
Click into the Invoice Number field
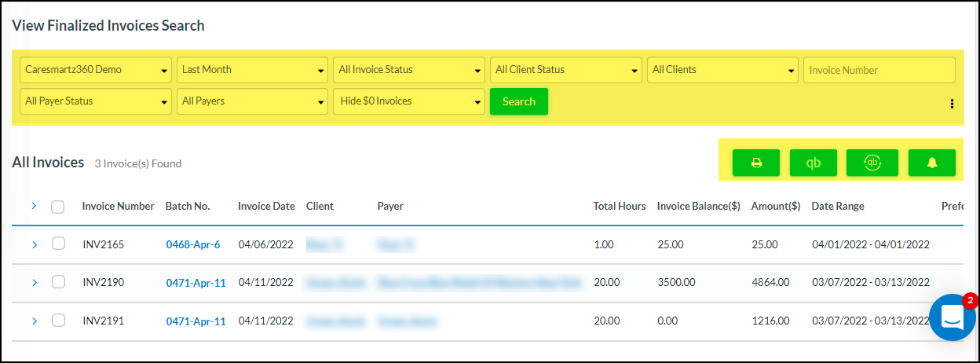[879, 70]
